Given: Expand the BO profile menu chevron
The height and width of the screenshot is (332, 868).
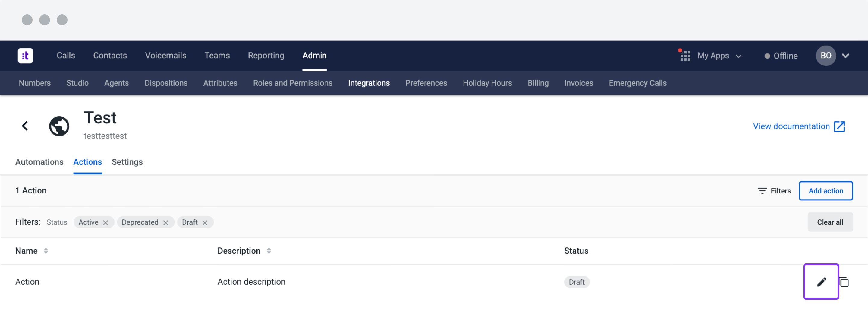Looking at the screenshot, I should coord(845,56).
